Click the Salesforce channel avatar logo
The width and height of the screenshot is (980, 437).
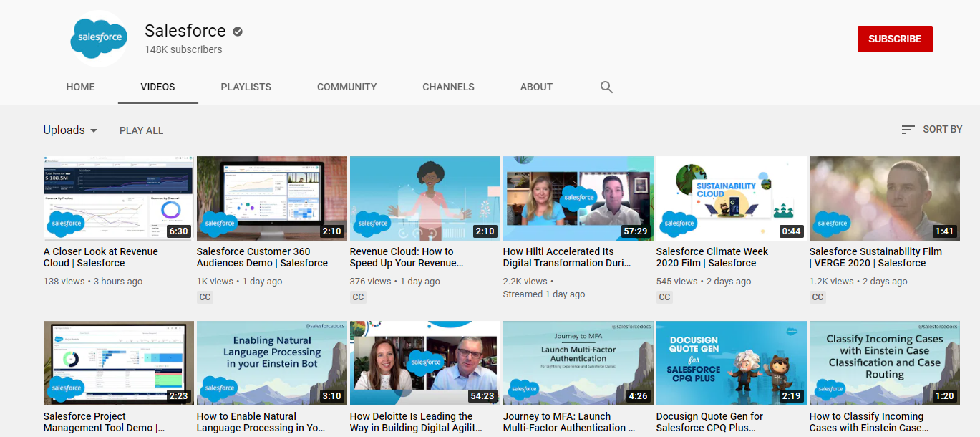99,39
